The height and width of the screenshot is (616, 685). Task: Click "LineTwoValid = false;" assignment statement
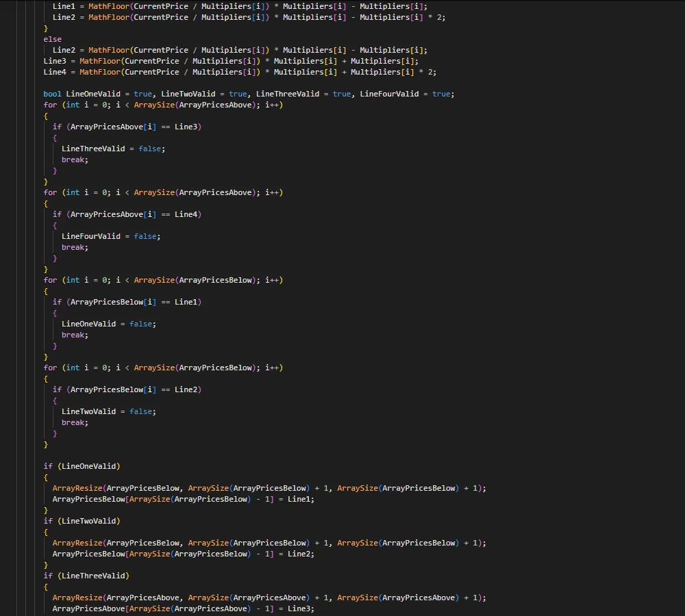tap(108, 411)
